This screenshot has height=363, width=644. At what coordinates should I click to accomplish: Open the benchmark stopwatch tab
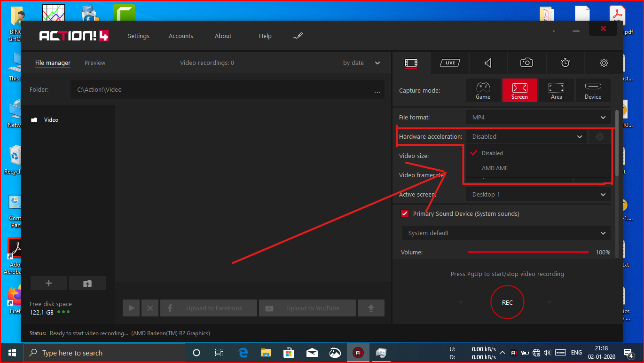565,63
